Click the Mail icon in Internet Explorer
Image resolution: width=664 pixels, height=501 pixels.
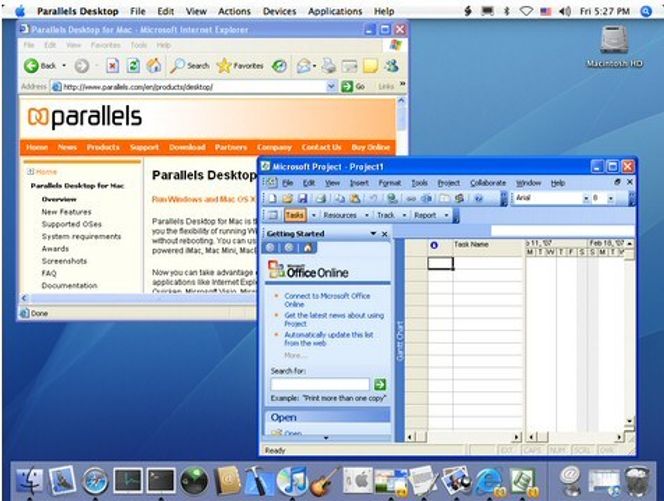click(x=304, y=66)
